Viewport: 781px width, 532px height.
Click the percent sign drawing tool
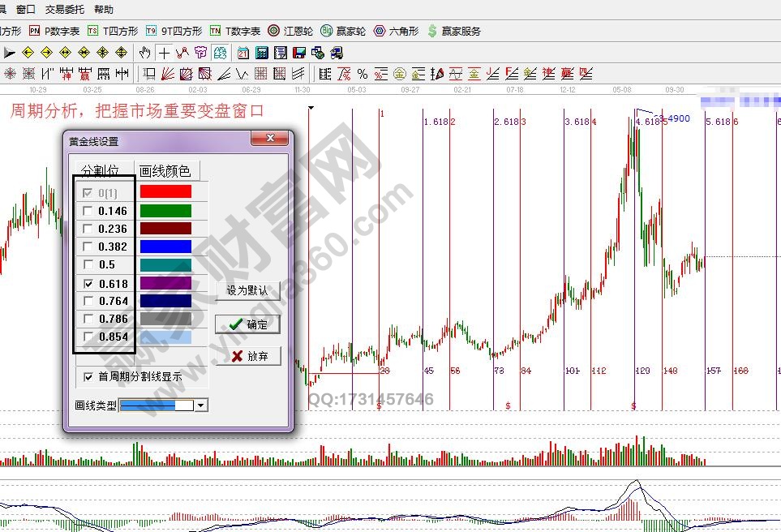pyautogui.click(x=363, y=74)
